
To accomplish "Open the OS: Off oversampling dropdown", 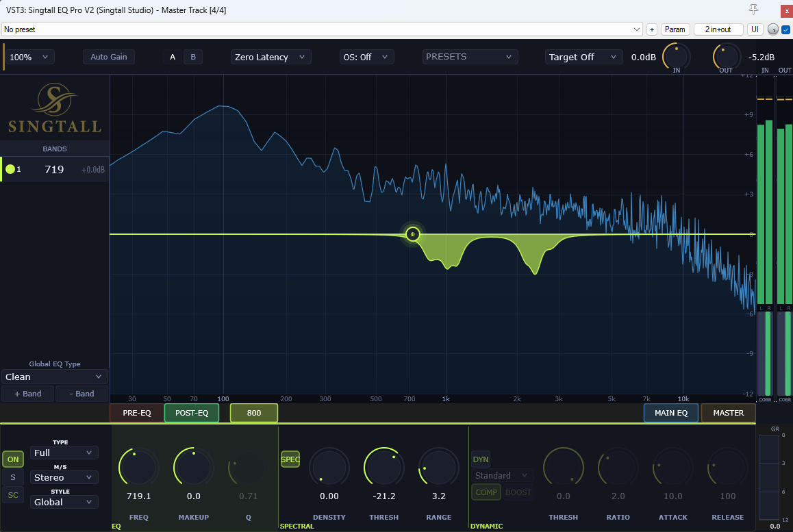I will tap(366, 57).
